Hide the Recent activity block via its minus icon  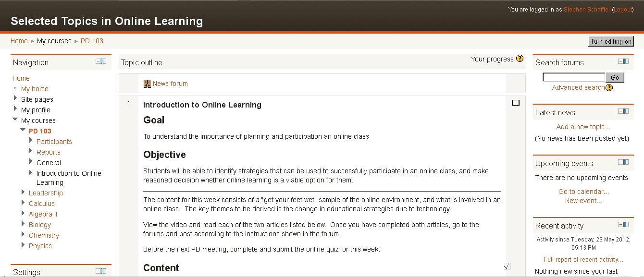tap(620, 225)
